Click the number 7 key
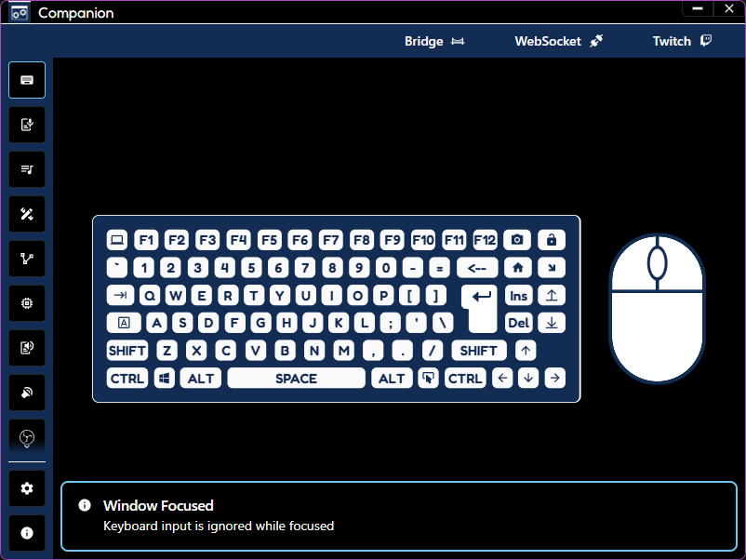 click(x=305, y=268)
